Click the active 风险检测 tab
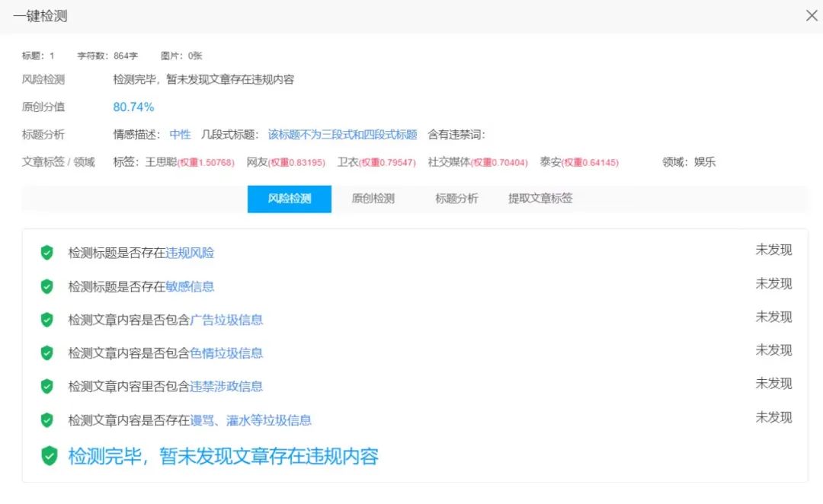823x504 pixels. click(x=290, y=199)
